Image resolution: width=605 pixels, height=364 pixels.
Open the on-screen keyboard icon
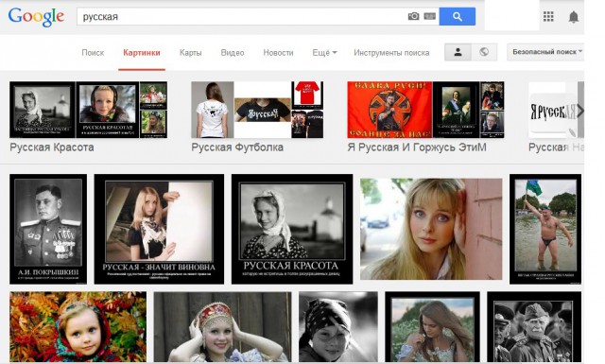(429, 16)
